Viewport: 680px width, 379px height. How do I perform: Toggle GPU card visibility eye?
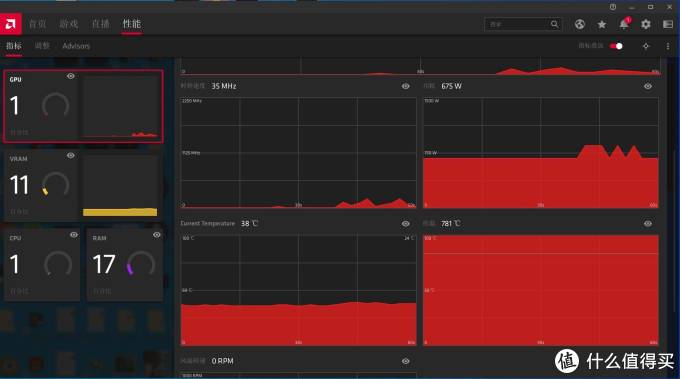(71, 76)
